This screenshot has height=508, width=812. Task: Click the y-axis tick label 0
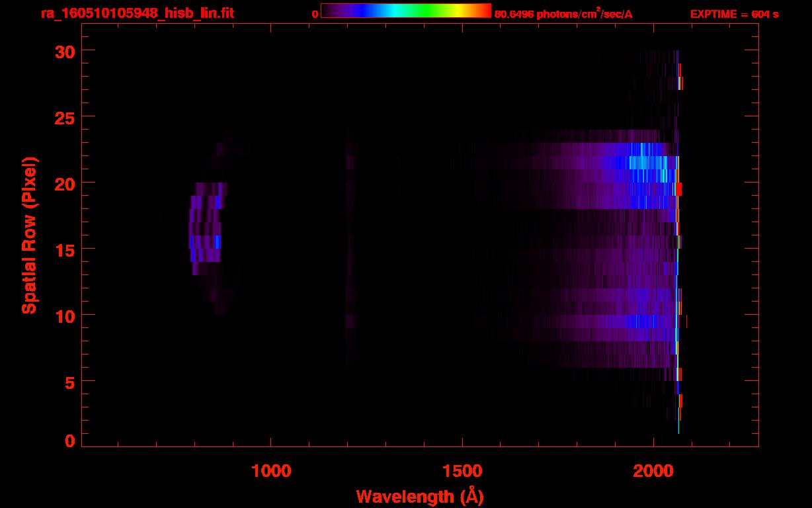coord(69,441)
